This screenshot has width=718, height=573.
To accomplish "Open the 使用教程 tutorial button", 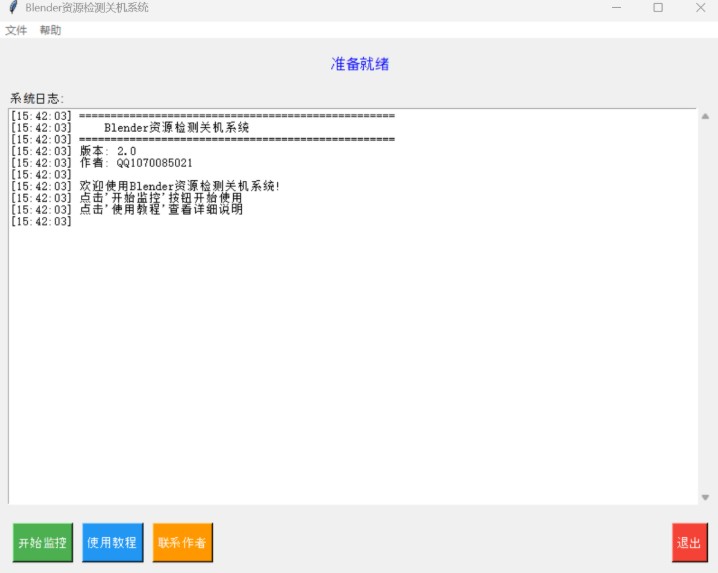I will [x=113, y=543].
